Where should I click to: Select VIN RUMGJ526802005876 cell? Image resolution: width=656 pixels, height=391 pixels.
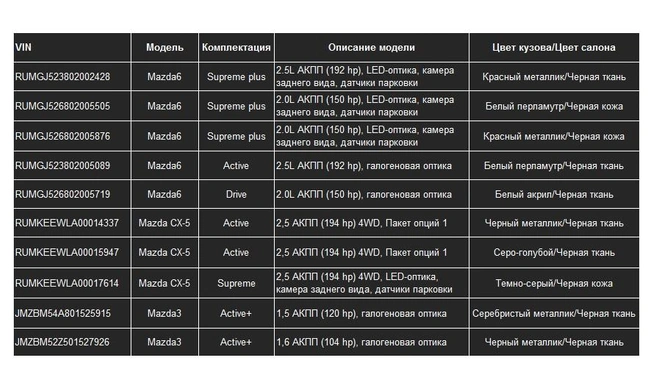click(72, 136)
